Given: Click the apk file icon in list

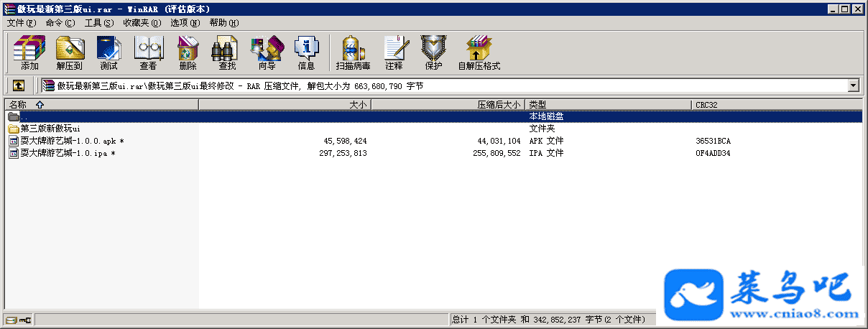Looking at the screenshot, I should (14, 141).
